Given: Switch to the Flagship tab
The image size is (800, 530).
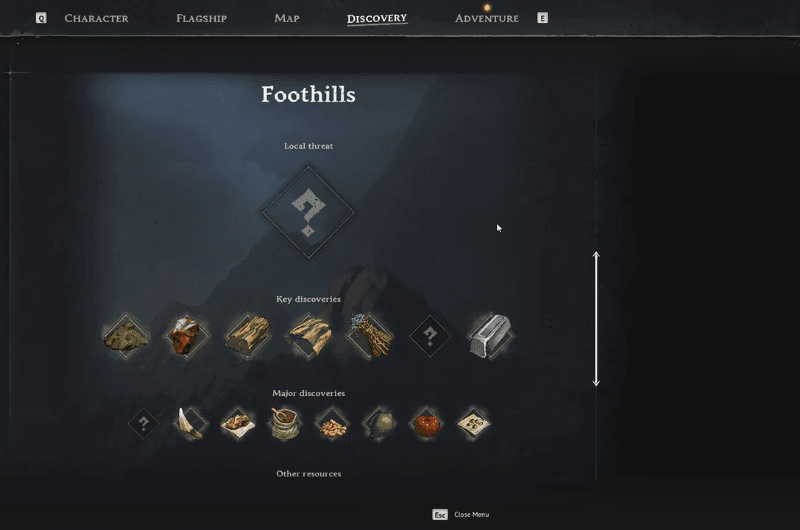Looking at the screenshot, I should 202,18.
